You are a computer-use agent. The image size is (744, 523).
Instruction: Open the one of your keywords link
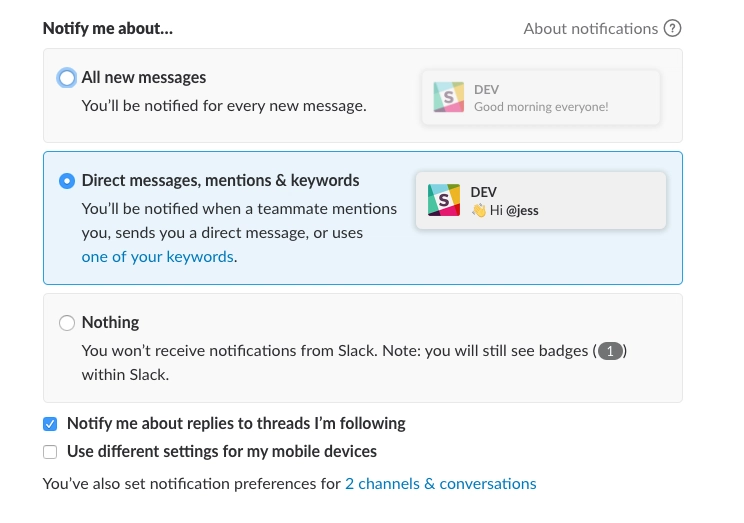(158, 257)
